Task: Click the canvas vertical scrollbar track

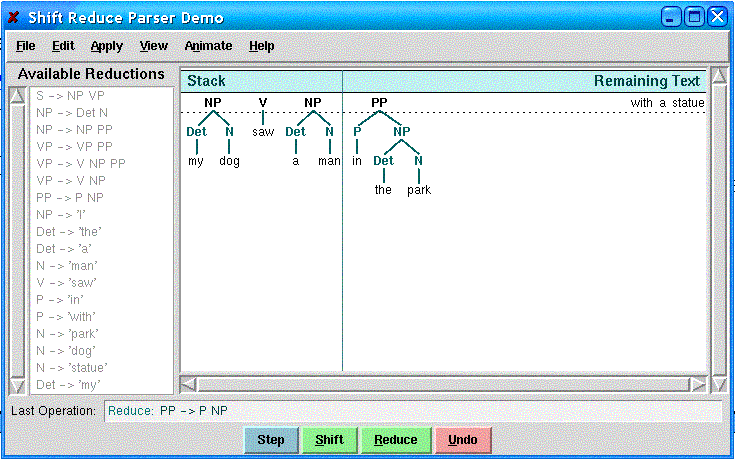Action: 719,231
